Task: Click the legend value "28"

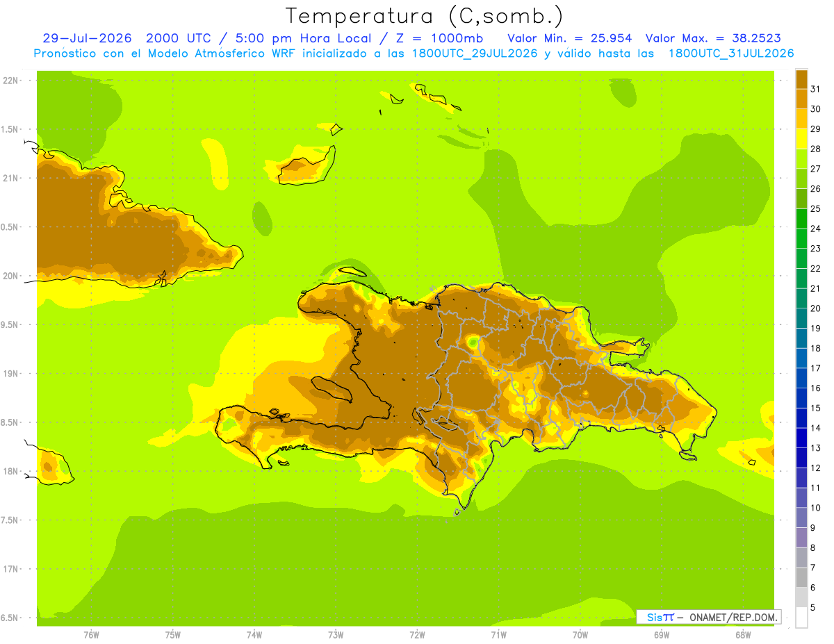Action: click(x=816, y=149)
